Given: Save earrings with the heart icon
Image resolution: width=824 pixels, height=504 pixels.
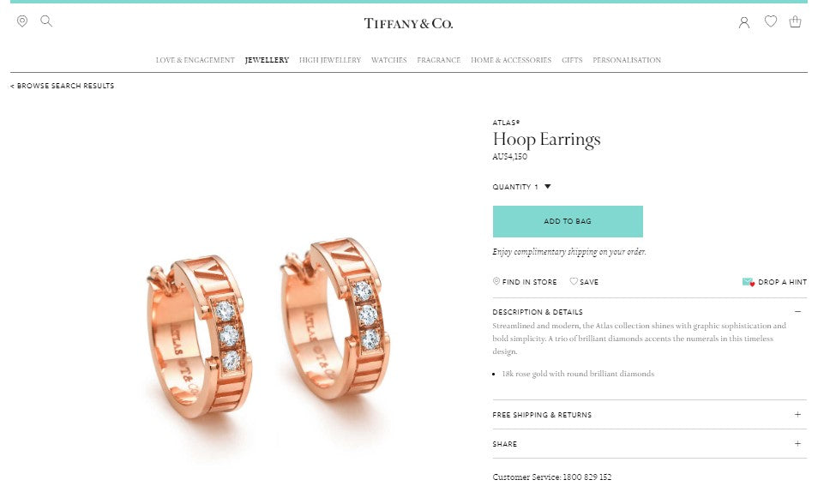Looking at the screenshot, I should tap(574, 281).
